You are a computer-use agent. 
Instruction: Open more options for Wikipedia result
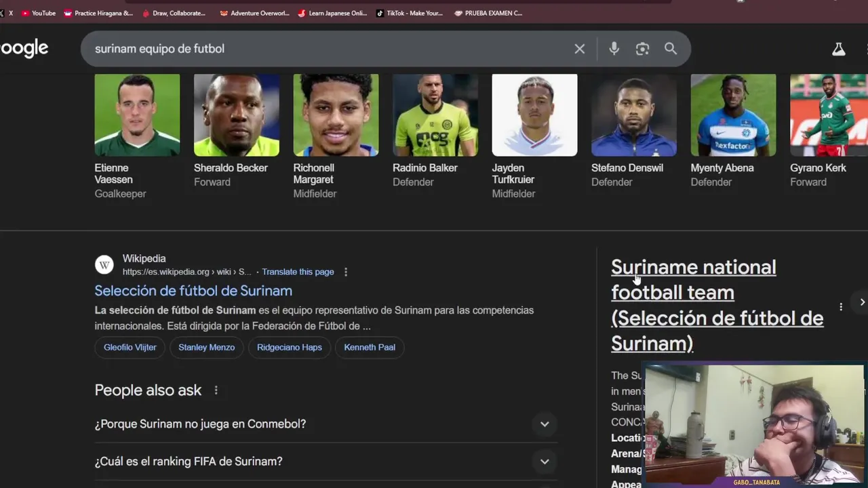(x=346, y=272)
